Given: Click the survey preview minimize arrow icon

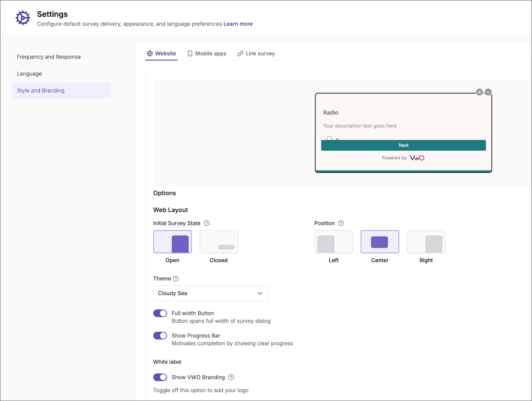Looking at the screenshot, I should click(x=488, y=92).
